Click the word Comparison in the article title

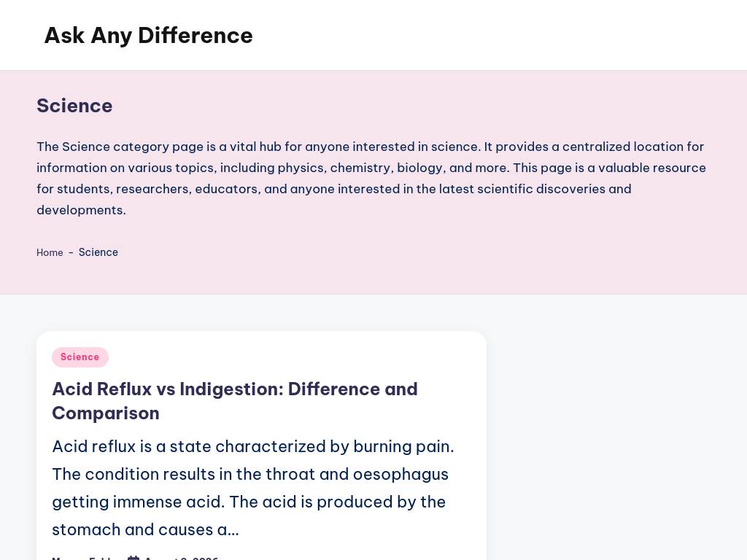tap(106, 413)
